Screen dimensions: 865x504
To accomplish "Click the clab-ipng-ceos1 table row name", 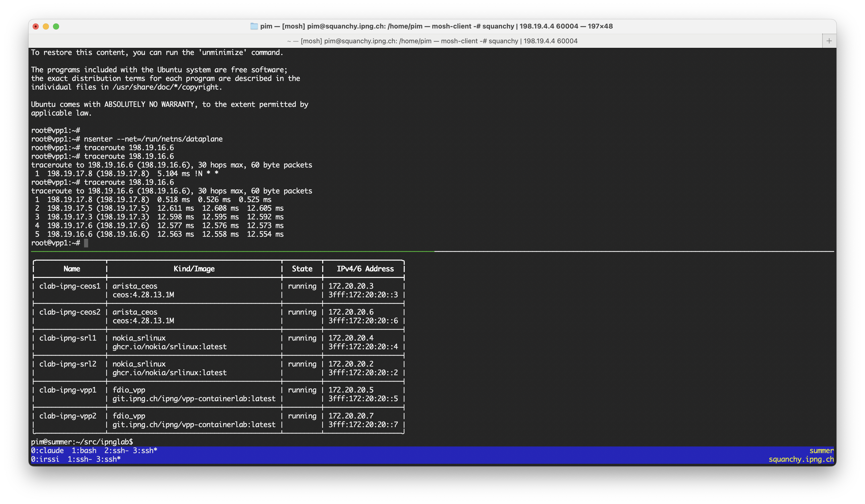I will (x=70, y=286).
